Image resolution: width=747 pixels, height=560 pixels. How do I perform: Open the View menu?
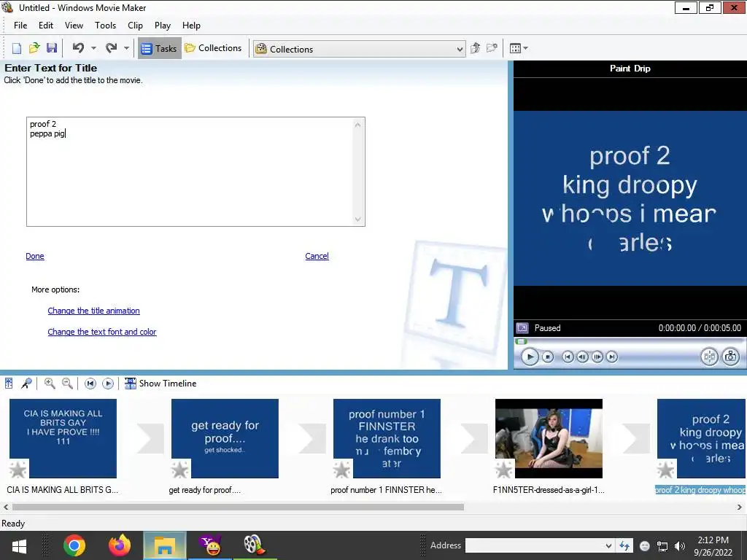pos(74,26)
